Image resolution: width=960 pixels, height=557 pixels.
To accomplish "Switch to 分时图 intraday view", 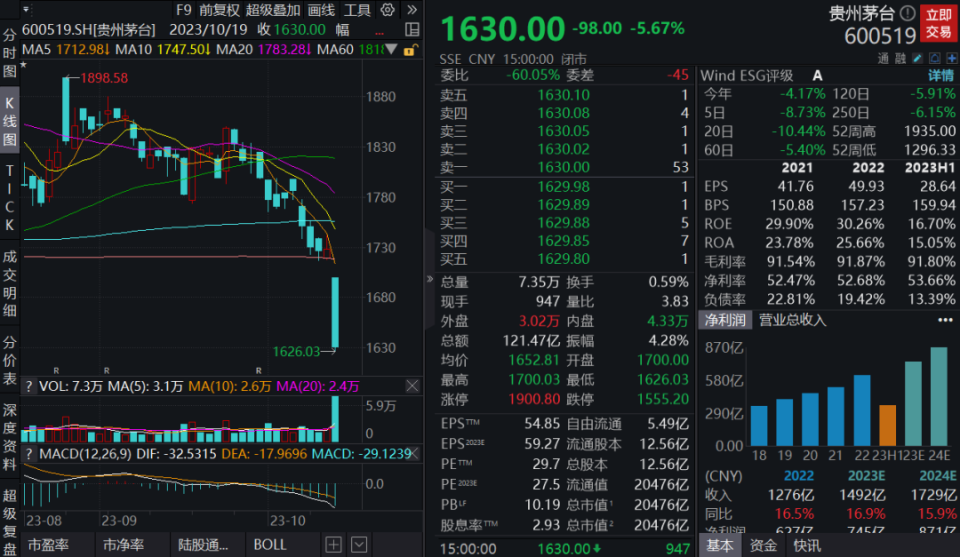I will point(9,53).
